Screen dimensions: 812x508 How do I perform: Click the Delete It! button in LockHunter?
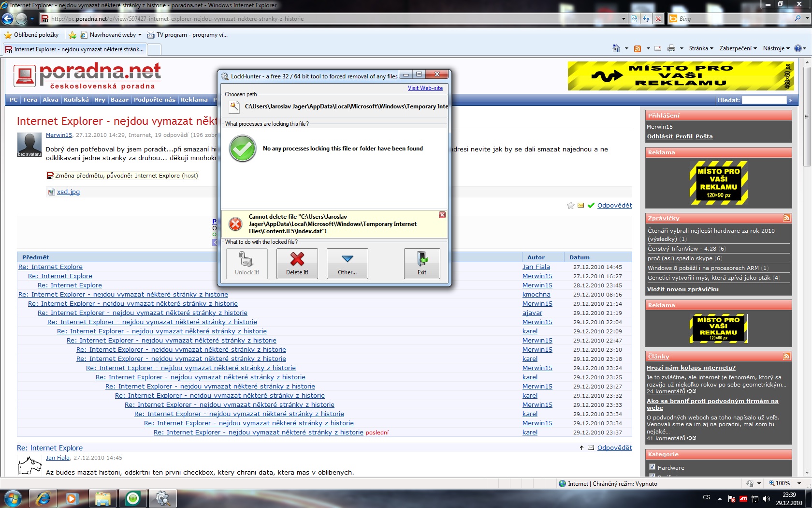point(297,263)
